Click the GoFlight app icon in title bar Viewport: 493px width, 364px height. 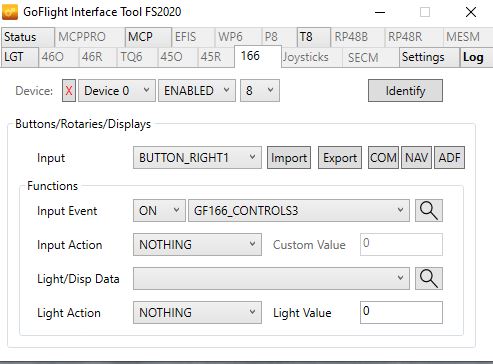(x=10, y=12)
